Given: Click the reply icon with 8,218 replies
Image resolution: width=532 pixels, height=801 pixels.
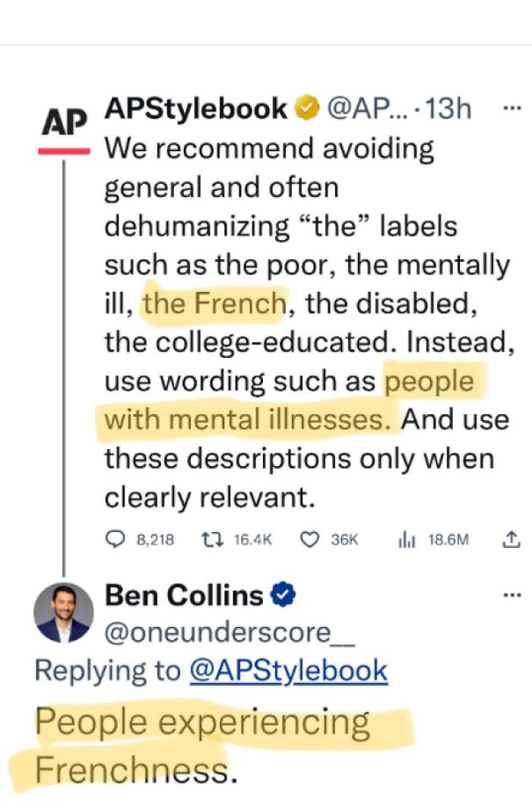Looking at the screenshot, I should click(113, 540).
